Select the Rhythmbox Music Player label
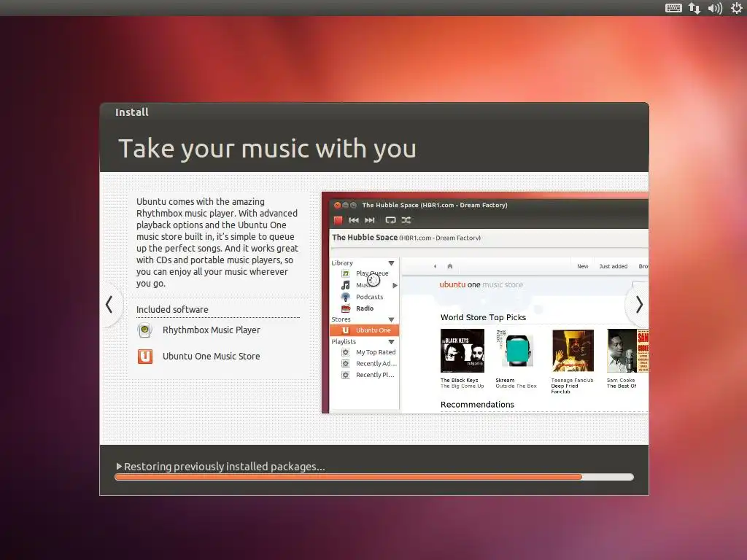This screenshot has width=747, height=560. [x=211, y=330]
